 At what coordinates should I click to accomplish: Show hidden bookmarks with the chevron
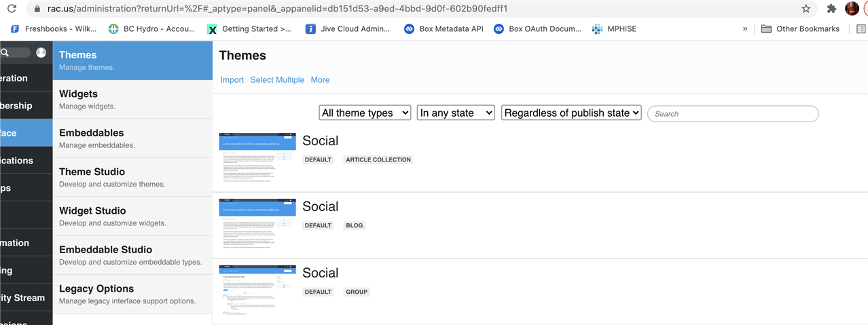(745, 28)
